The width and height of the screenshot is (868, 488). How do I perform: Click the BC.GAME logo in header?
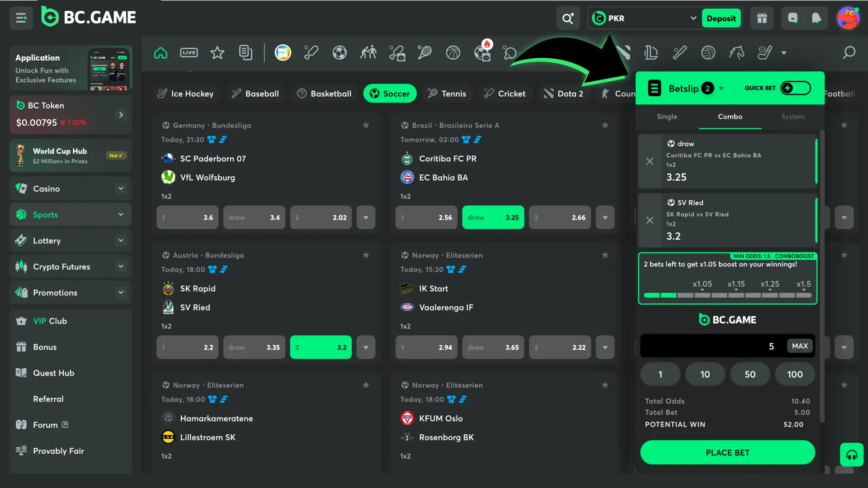coord(89,17)
